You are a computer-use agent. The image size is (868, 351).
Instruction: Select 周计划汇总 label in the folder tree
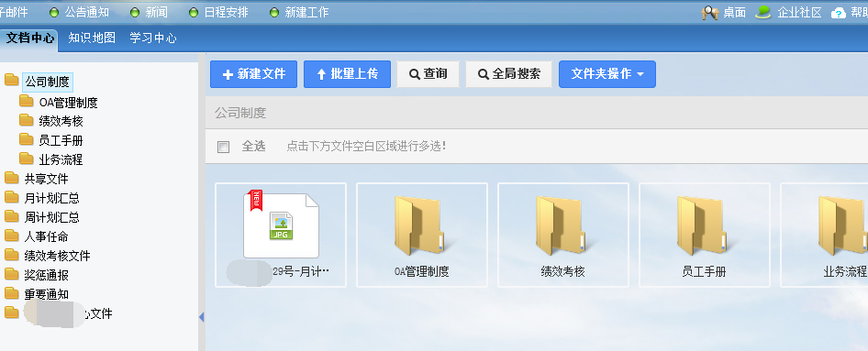[x=52, y=218]
